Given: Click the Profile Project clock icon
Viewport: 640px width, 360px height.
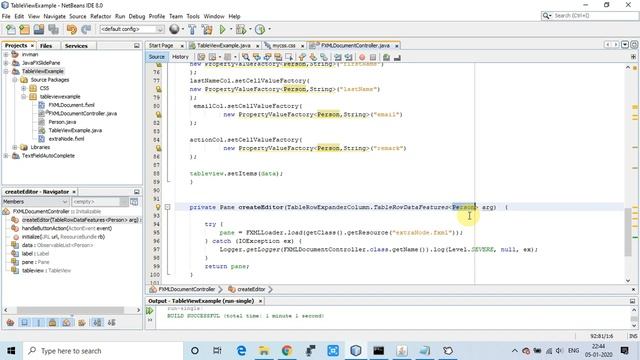Looking at the screenshot, I should click(x=260, y=29).
